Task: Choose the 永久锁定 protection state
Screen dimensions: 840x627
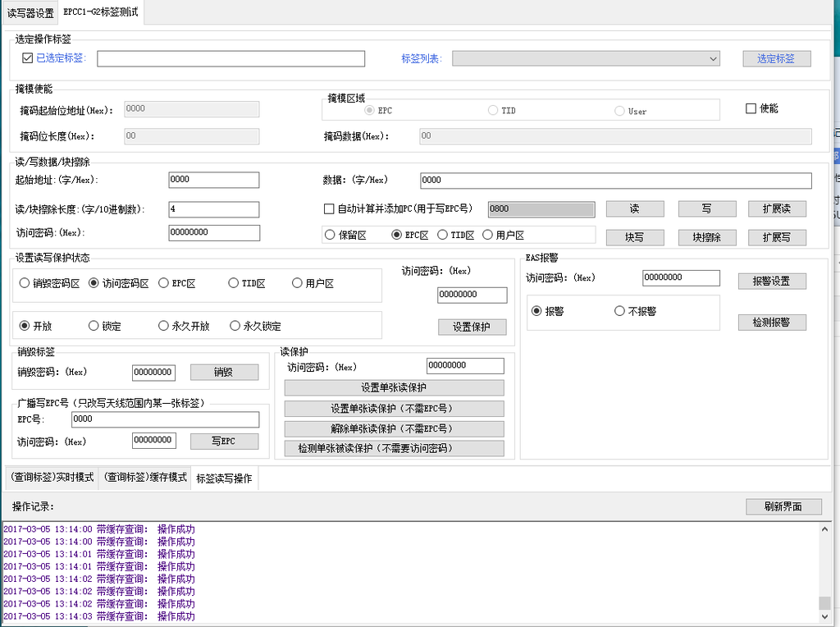Action: [235, 326]
